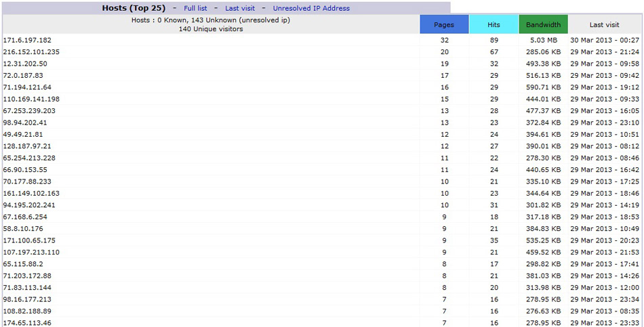Click pages value 32 in first row
Screen dimensions: 644x327
point(444,40)
